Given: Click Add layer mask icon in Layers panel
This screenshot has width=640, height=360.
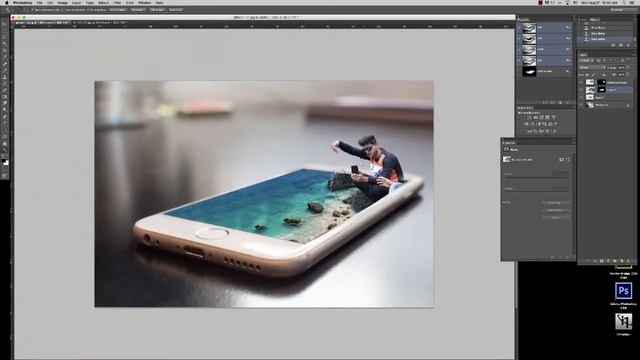Looking at the screenshot, I should coord(601,260).
